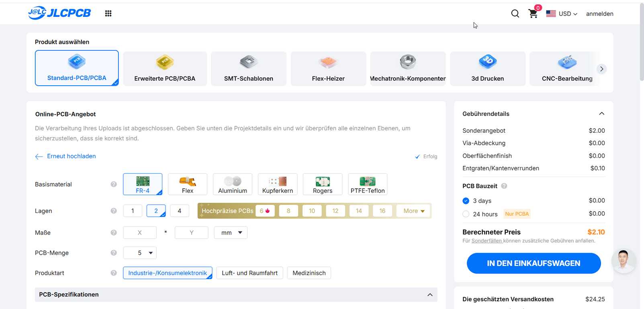Select the SMT-Schablonen product tab

249,69
